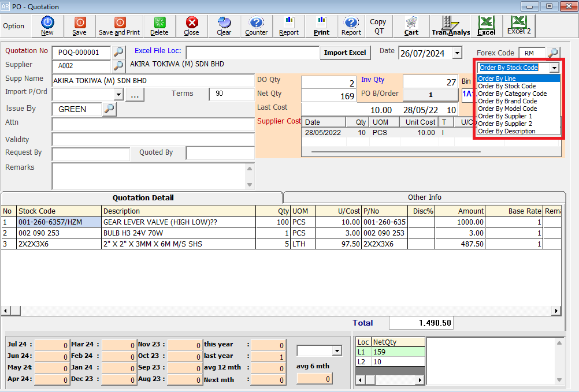Open Tran.Analys toolbar icon
The height and width of the screenshot is (392, 579).
(451, 26)
